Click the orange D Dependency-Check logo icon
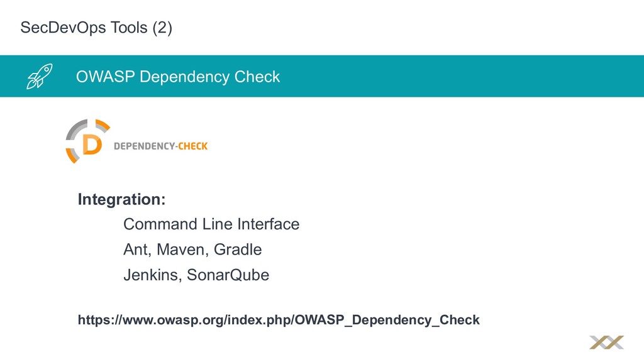The image size is (644, 362). pyautogui.click(x=88, y=141)
